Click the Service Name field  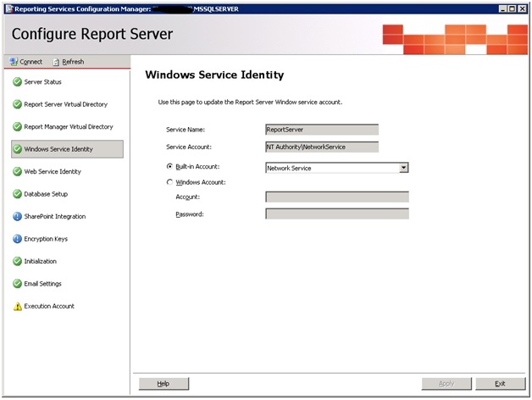(x=322, y=130)
